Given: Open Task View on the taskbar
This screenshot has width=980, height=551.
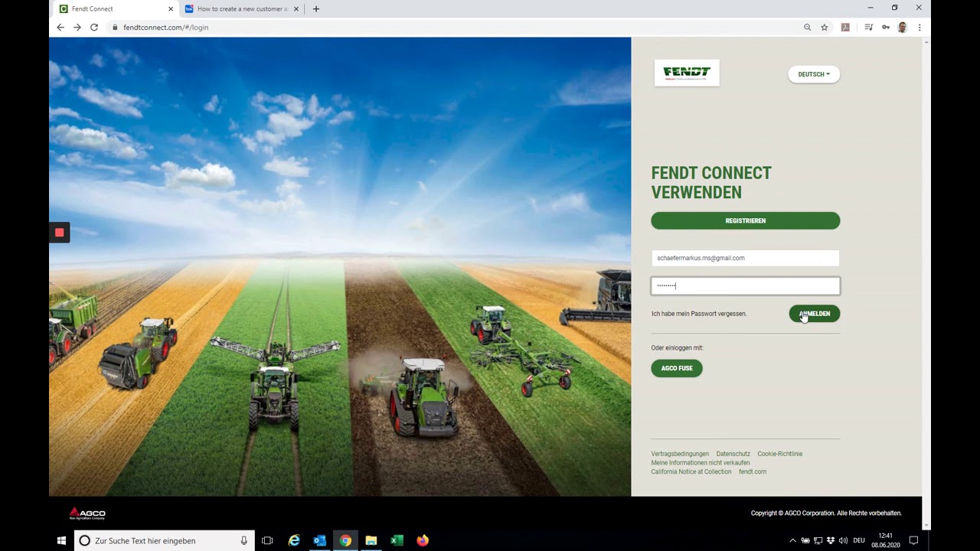Looking at the screenshot, I should point(267,540).
